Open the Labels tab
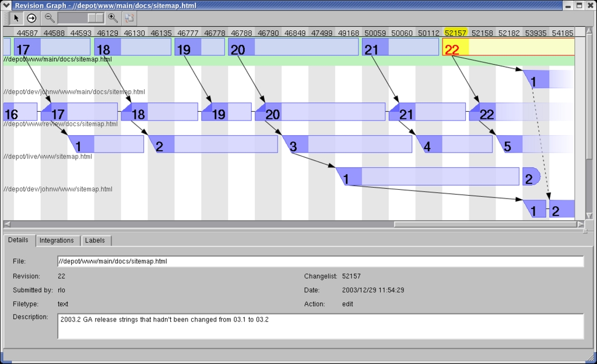The image size is (597, 364). 94,241
